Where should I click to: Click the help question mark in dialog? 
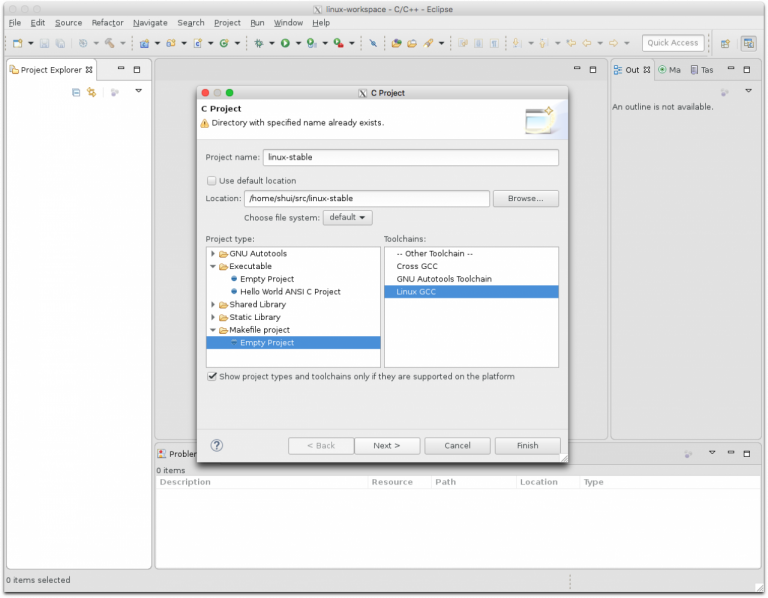(x=216, y=445)
